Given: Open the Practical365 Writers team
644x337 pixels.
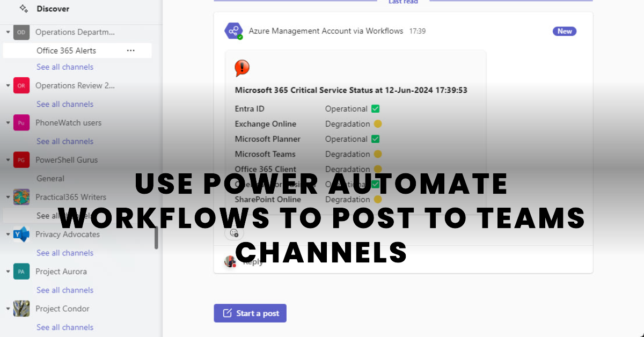Looking at the screenshot, I should pyautogui.click(x=71, y=197).
